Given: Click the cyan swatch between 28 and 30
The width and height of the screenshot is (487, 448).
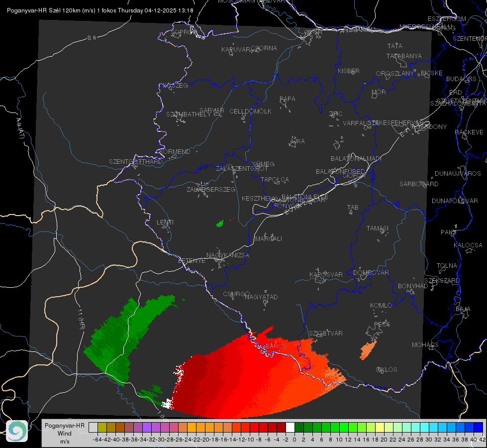Looking at the screenshot, I should click(x=424, y=427).
